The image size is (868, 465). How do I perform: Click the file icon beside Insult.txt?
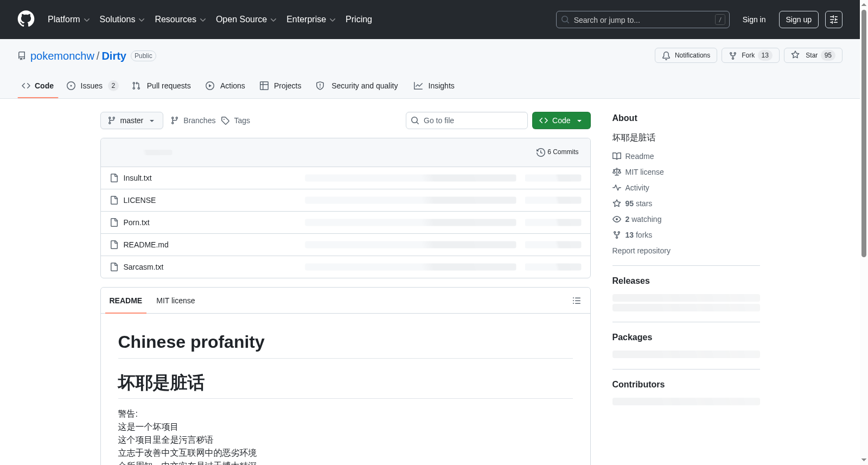(114, 178)
